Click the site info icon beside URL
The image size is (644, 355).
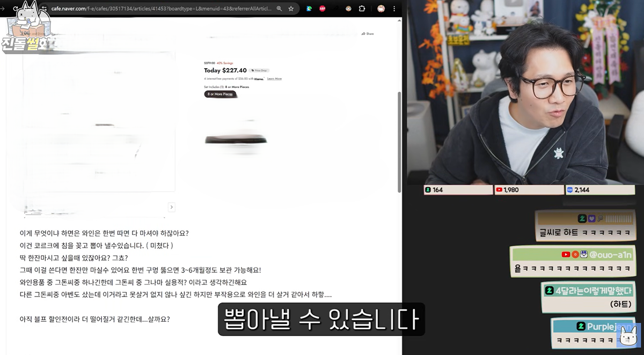click(x=44, y=9)
